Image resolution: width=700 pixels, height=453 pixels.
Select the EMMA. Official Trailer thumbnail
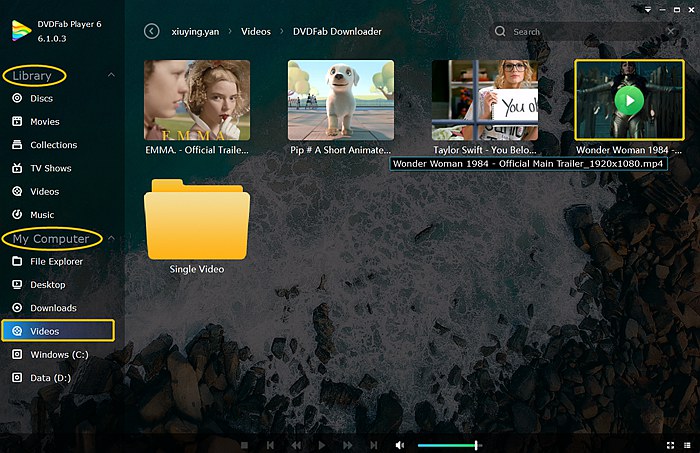pyautogui.click(x=197, y=100)
